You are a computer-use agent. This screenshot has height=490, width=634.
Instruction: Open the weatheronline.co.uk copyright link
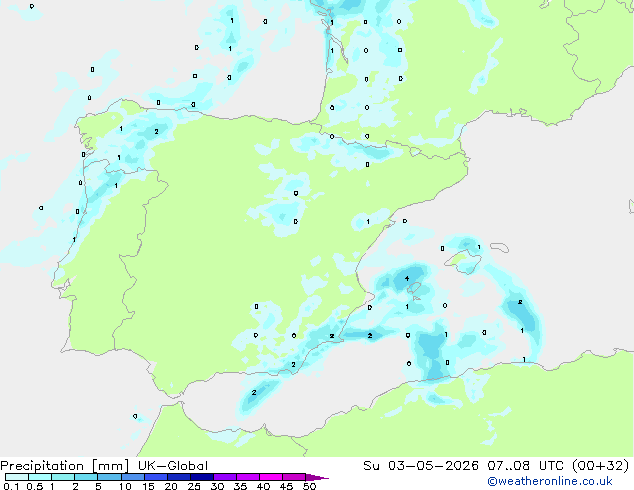click(549, 481)
